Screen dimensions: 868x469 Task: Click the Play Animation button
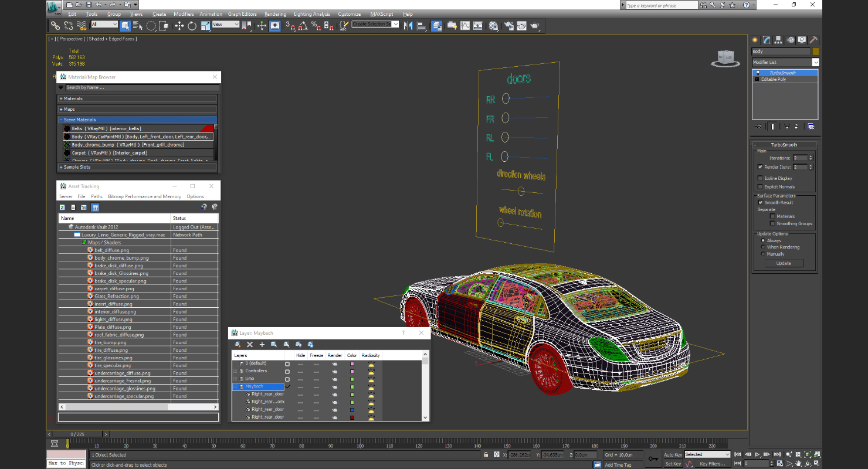(758, 454)
